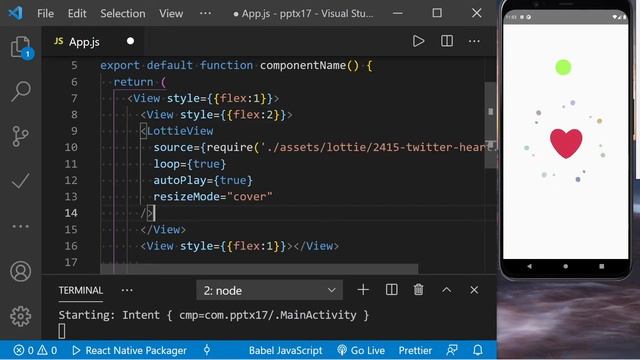640x360 pixels.
Task: Click Prettier in the status bar
Action: click(x=415, y=350)
